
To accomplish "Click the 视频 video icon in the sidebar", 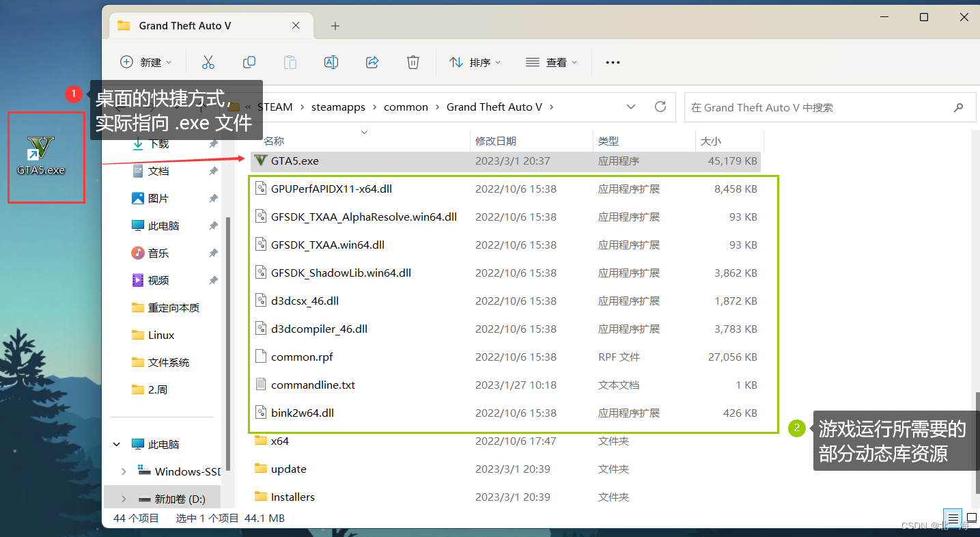I will pyautogui.click(x=137, y=280).
